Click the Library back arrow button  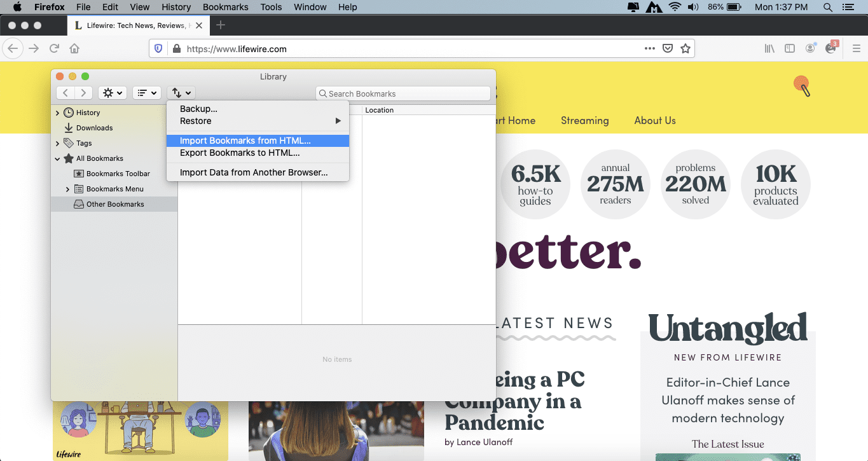click(65, 93)
